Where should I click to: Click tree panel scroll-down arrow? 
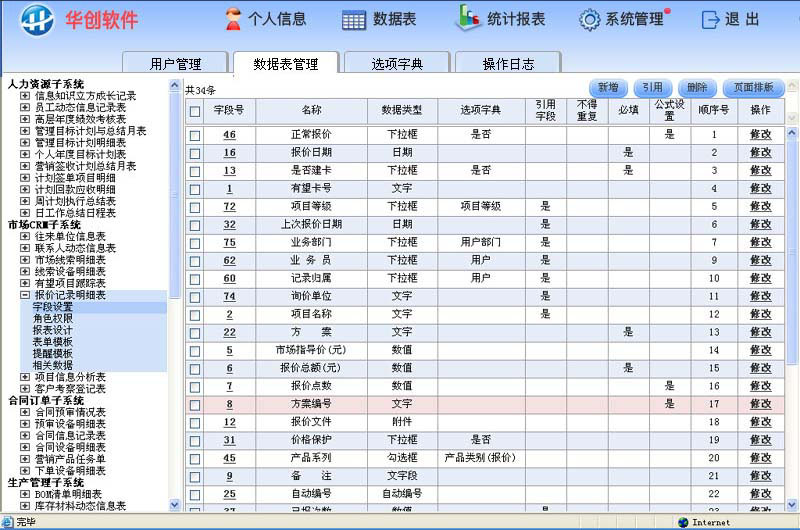click(174, 505)
